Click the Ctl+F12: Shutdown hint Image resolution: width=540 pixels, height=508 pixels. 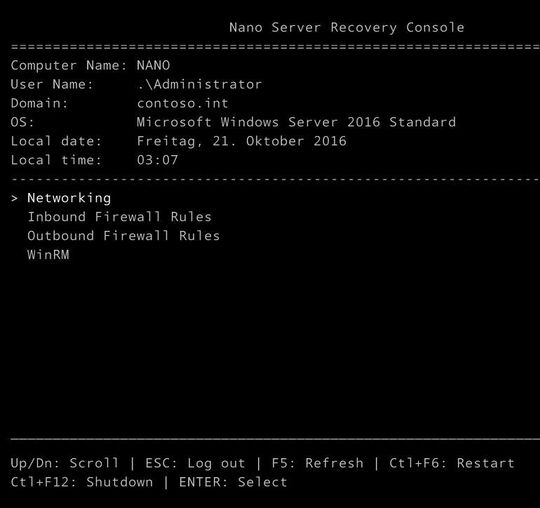(82, 482)
